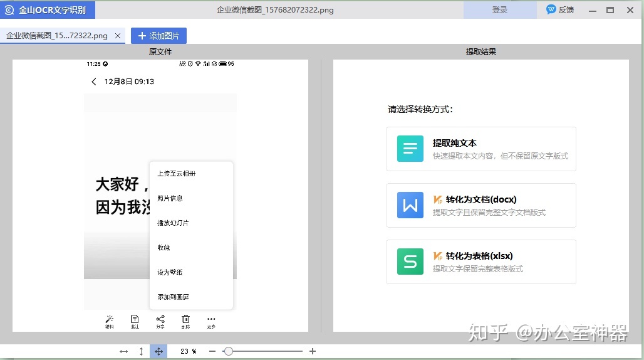Screen dimensions: 644x360
Task: Select 照片信息 in the preview menu
Action: 170,198
